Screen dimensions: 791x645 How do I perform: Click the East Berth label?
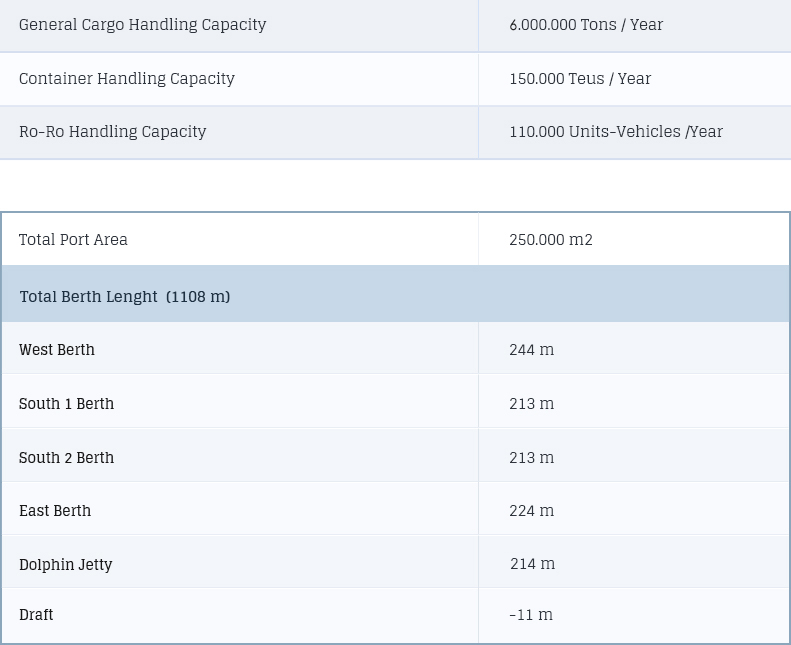[55, 511]
